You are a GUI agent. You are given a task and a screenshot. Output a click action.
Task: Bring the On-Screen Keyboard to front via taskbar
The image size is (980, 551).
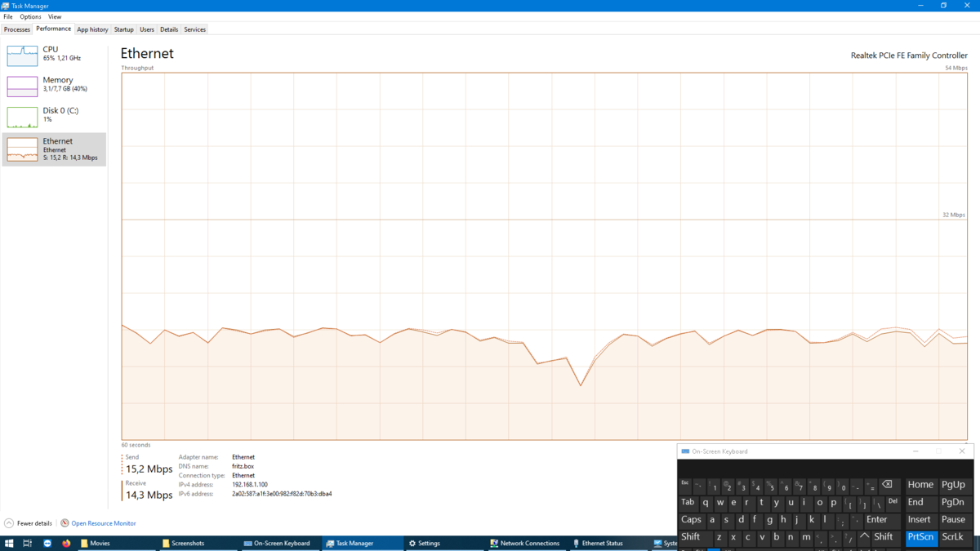coord(278,542)
